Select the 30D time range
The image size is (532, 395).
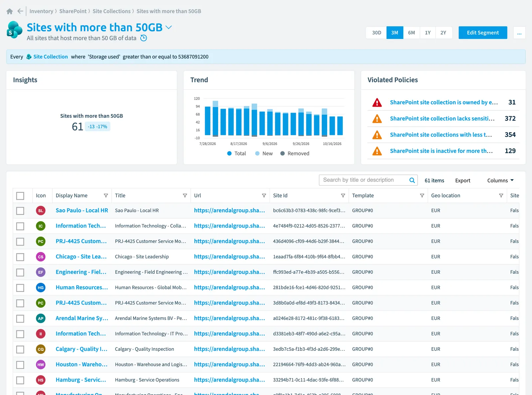(376, 33)
